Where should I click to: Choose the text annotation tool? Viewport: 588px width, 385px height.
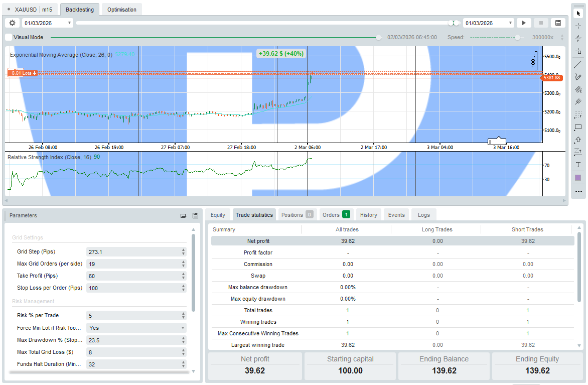(578, 165)
